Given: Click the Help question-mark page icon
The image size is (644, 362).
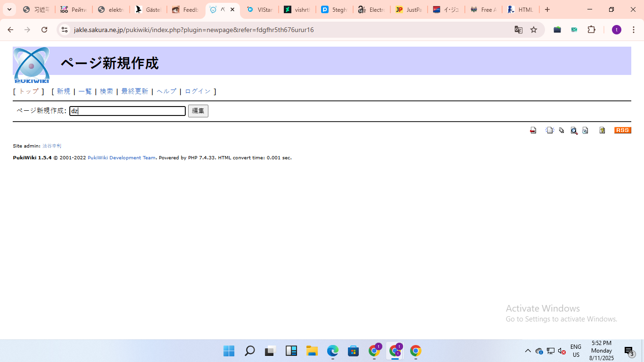Looking at the screenshot, I should click(x=602, y=131).
